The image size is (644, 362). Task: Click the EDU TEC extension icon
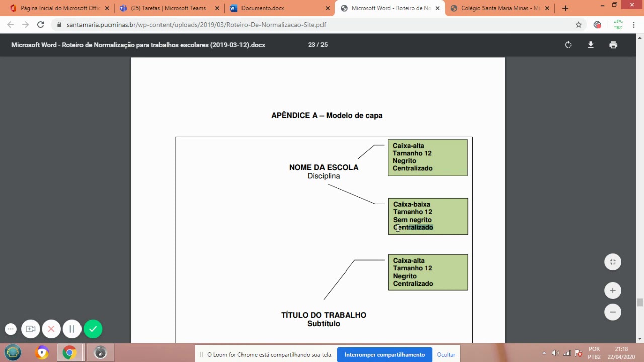(618, 24)
